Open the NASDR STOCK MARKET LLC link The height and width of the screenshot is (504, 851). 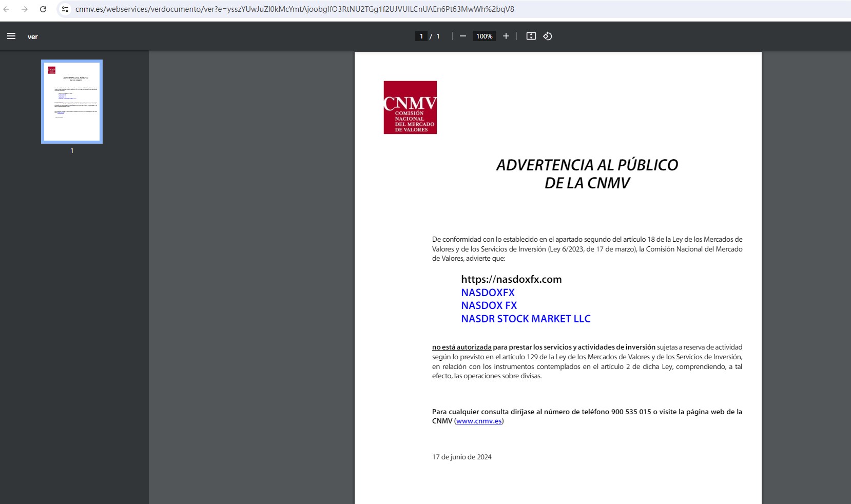point(526,319)
